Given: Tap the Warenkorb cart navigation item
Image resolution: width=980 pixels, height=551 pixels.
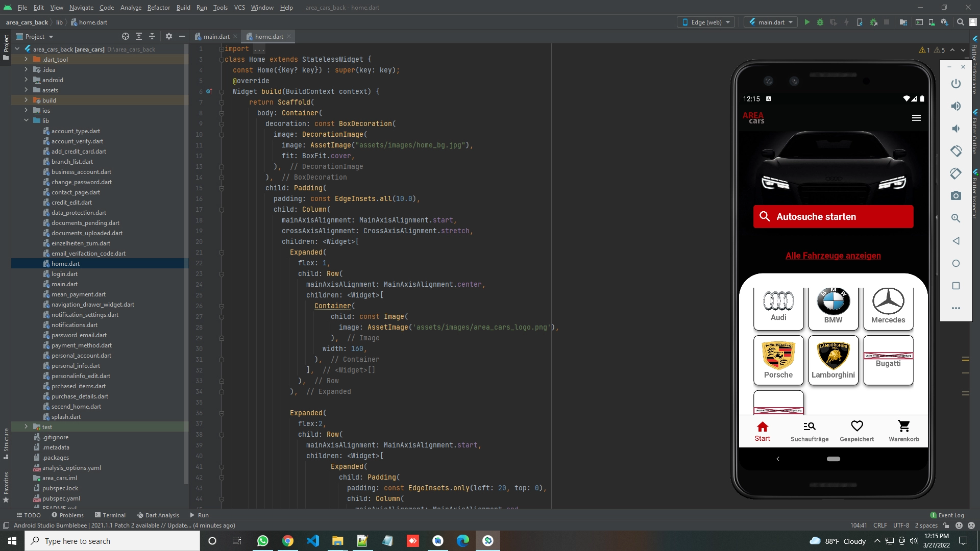Looking at the screenshot, I should point(904,431).
